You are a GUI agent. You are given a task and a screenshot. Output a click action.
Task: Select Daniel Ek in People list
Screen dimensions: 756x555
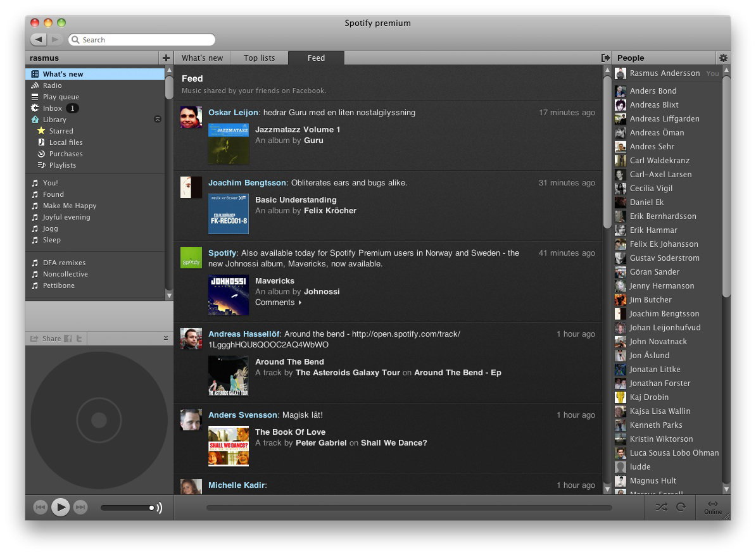coord(667,203)
